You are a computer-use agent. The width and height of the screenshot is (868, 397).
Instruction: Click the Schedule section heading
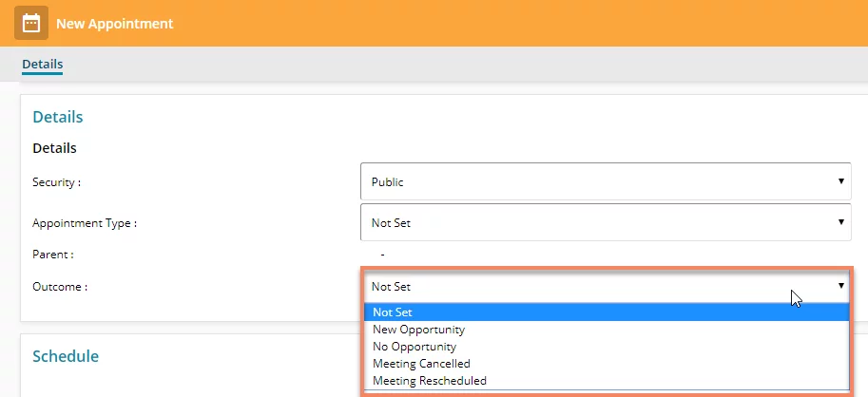coord(66,356)
